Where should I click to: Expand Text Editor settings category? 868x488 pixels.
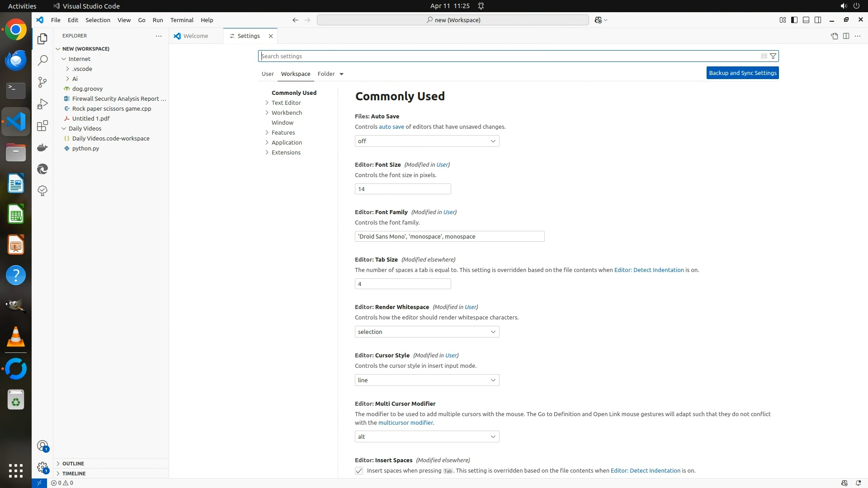pyautogui.click(x=286, y=103)
